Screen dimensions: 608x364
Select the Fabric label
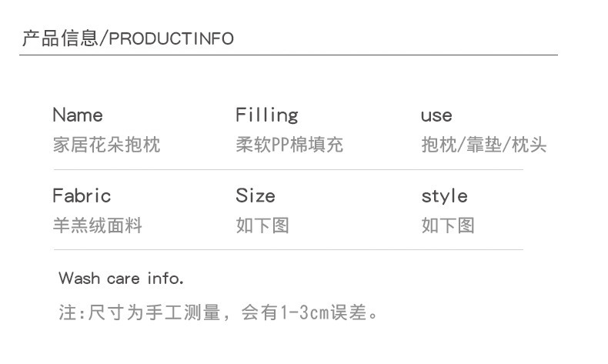point(82,195)
